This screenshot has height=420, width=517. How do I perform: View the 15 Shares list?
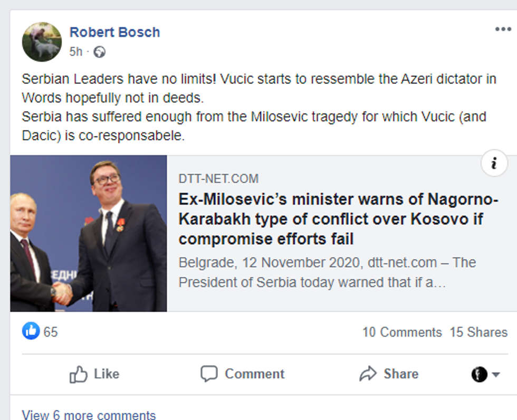478,332
